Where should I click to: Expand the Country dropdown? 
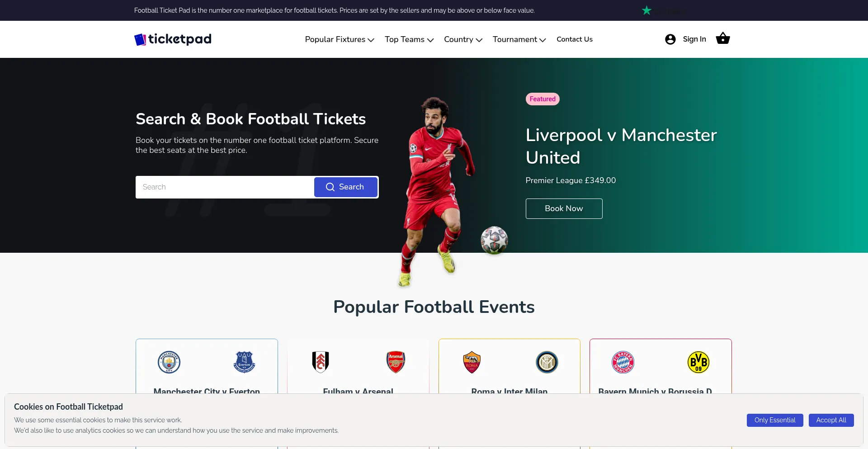(x=463, y=39)
